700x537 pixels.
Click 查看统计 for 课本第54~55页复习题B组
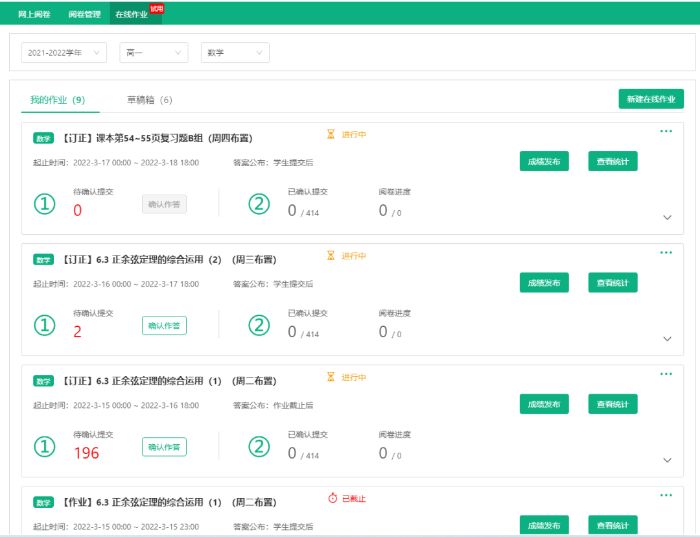612,161
